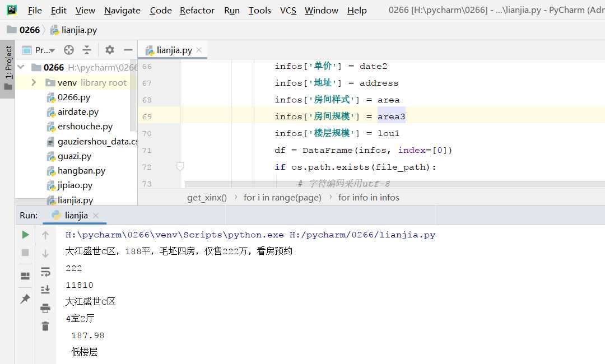Close the lianjia run tab
Screen dimensions: 605x364
pos(96,215)
